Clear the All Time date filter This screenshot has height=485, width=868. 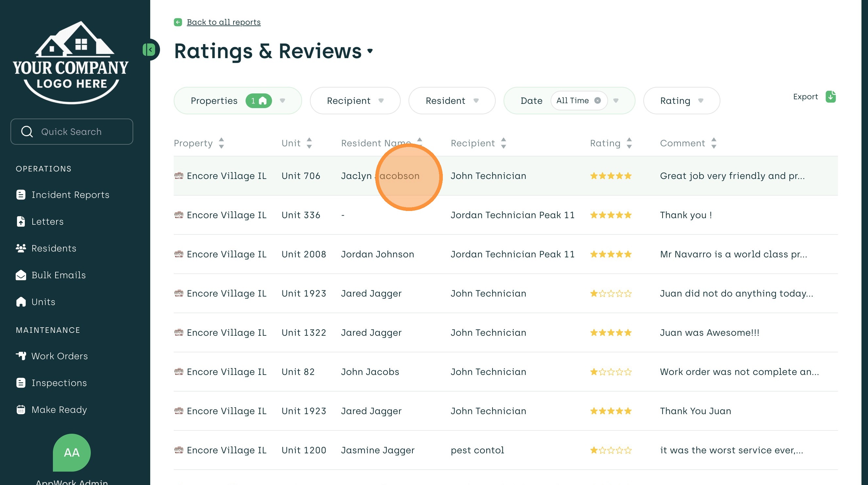[597, 101]
